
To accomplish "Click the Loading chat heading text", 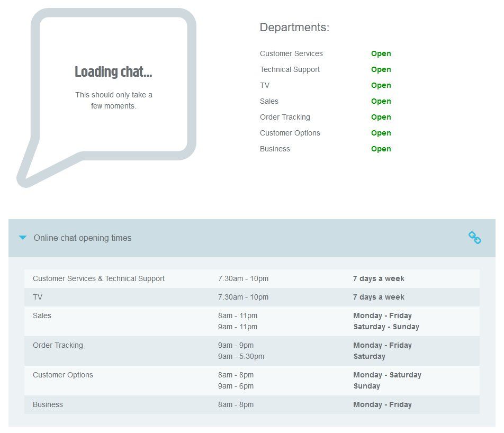I will pos(113,72).
